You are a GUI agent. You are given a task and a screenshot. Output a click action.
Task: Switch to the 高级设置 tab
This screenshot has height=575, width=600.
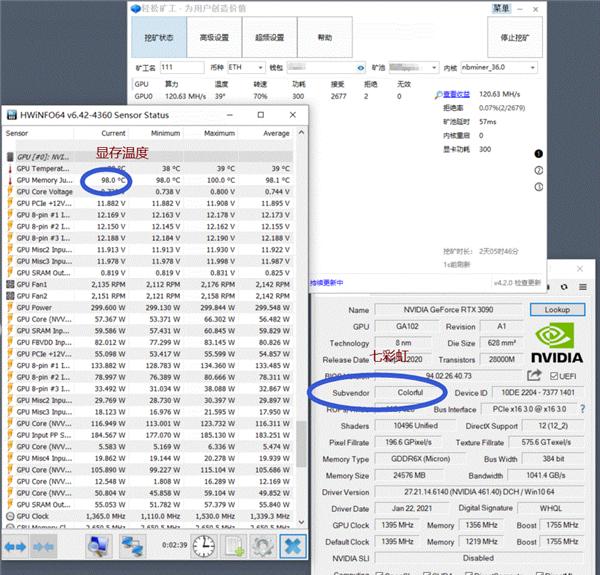point(214,37)
